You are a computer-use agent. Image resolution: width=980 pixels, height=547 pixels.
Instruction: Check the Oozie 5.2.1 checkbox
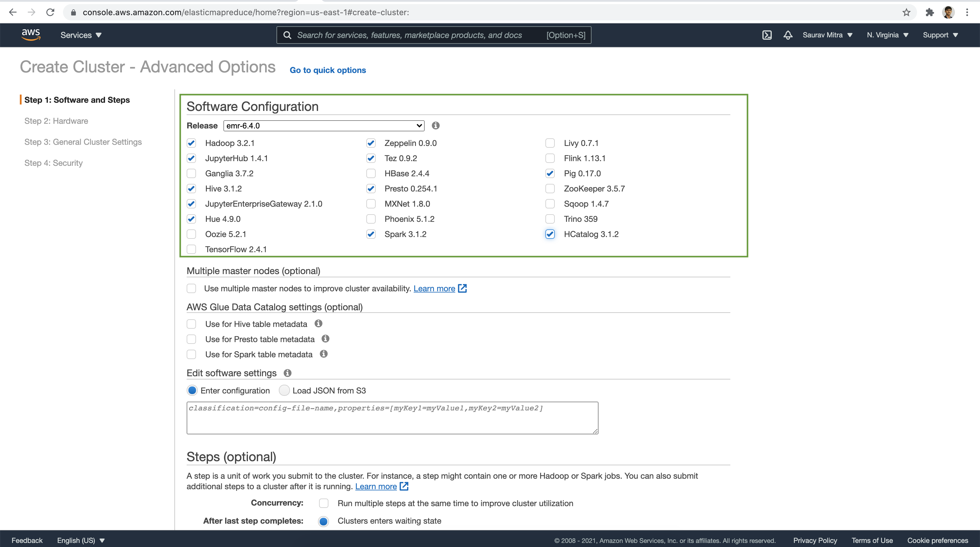pos(191,234)
